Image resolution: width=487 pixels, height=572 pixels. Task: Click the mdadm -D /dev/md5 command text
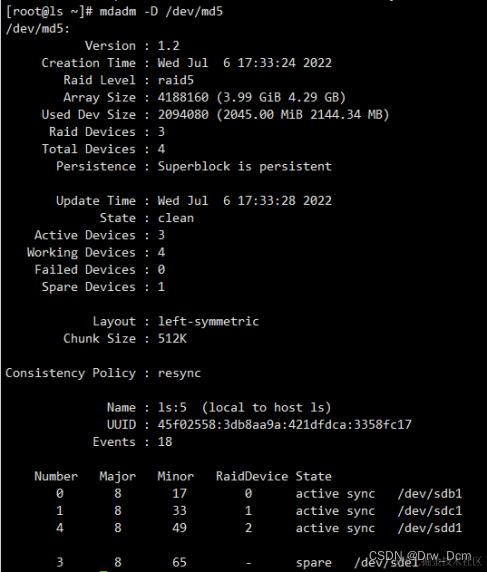tap(161, 12)
